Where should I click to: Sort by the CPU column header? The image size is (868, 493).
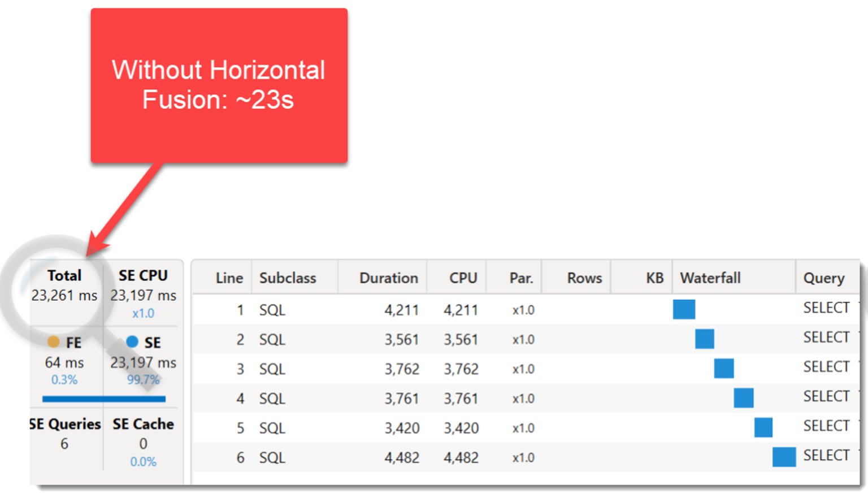point(462,278)
